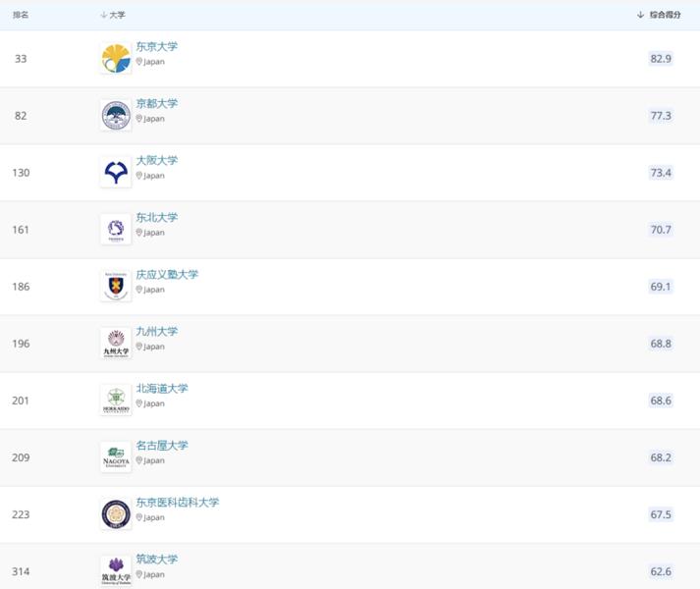
Task: Open the 大阪大学 link
Action: (157, 160)
